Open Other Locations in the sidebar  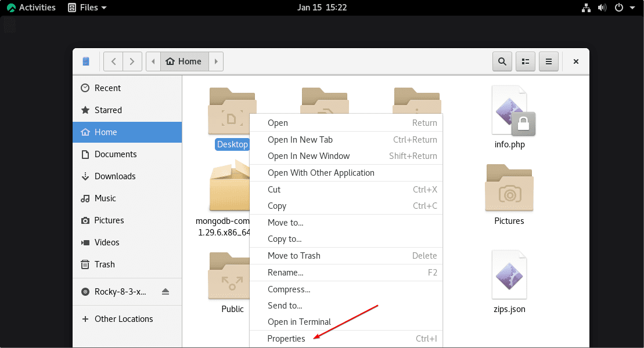123,318
